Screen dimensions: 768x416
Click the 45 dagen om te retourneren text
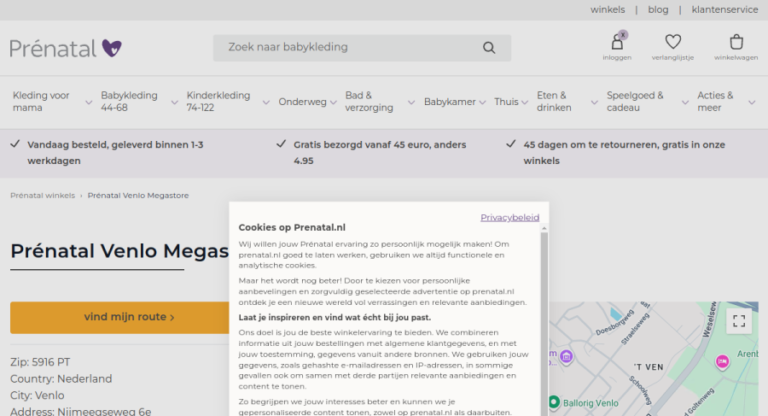point(624,152)
